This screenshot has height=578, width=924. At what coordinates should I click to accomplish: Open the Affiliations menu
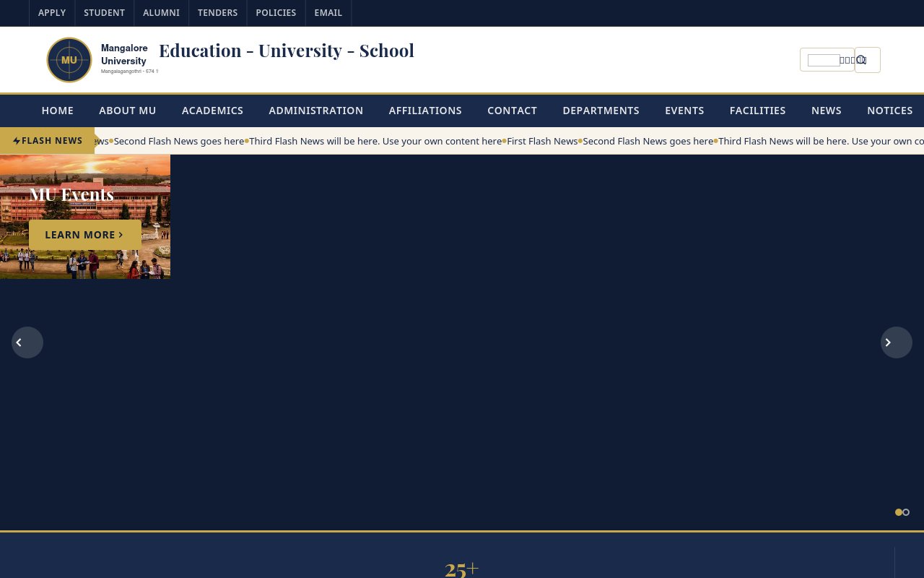(x=425, y=111)
